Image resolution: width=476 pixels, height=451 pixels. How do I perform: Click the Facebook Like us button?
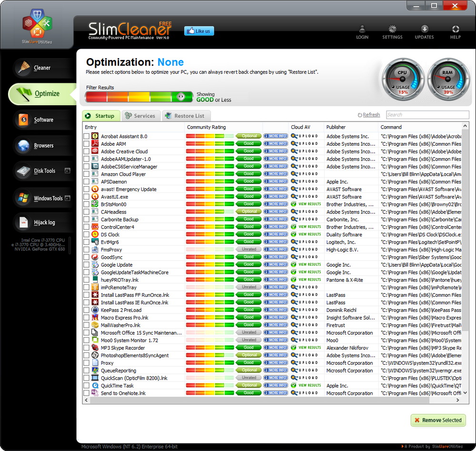(x=199, y=31)
